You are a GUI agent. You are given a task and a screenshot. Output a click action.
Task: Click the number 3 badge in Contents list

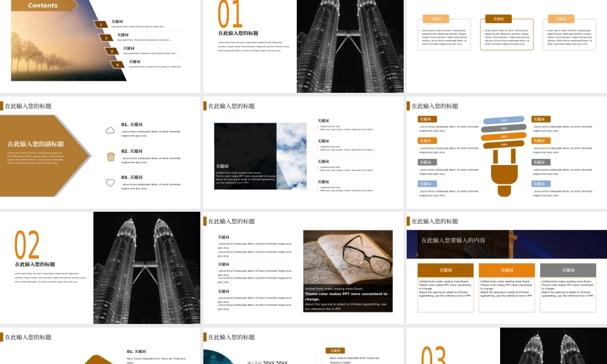pyautogui.click(x=112, y=51)
